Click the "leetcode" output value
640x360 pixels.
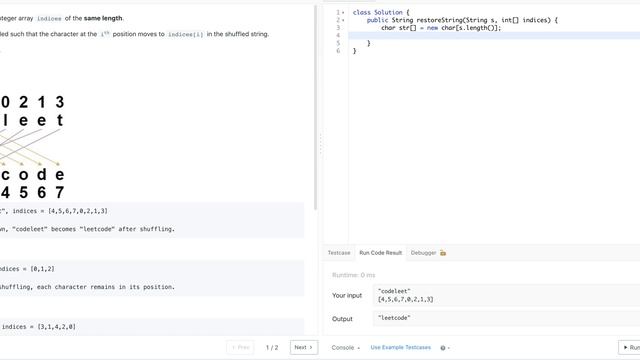click(394, 318)
